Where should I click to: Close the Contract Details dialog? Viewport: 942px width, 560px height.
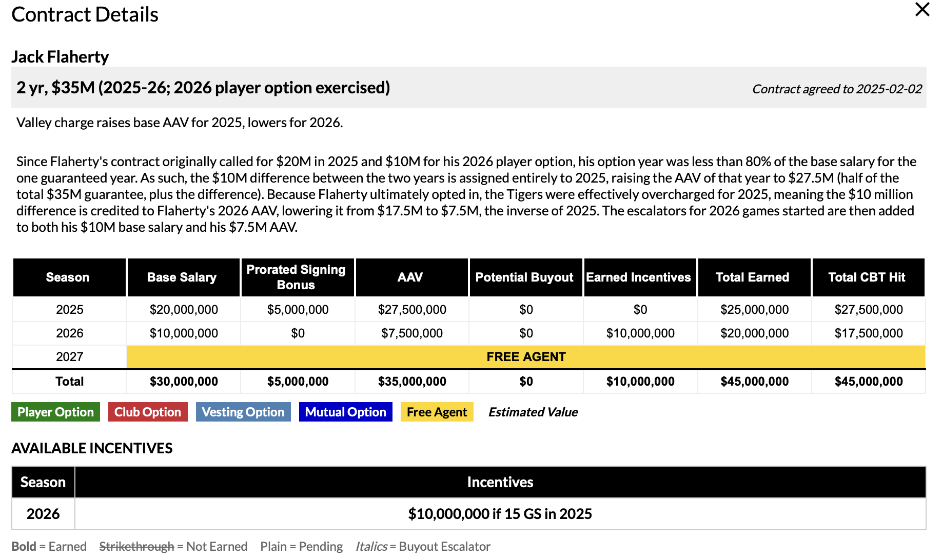pos(922,10)
